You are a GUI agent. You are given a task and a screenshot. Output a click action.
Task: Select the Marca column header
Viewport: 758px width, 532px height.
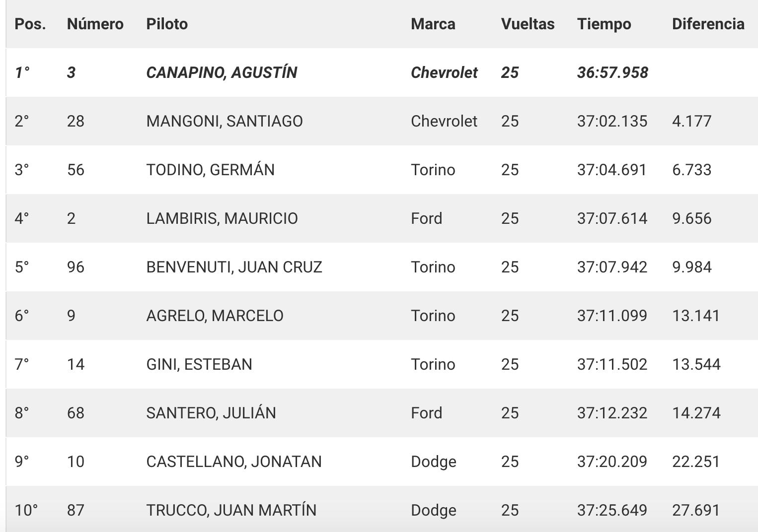point(433,24)
